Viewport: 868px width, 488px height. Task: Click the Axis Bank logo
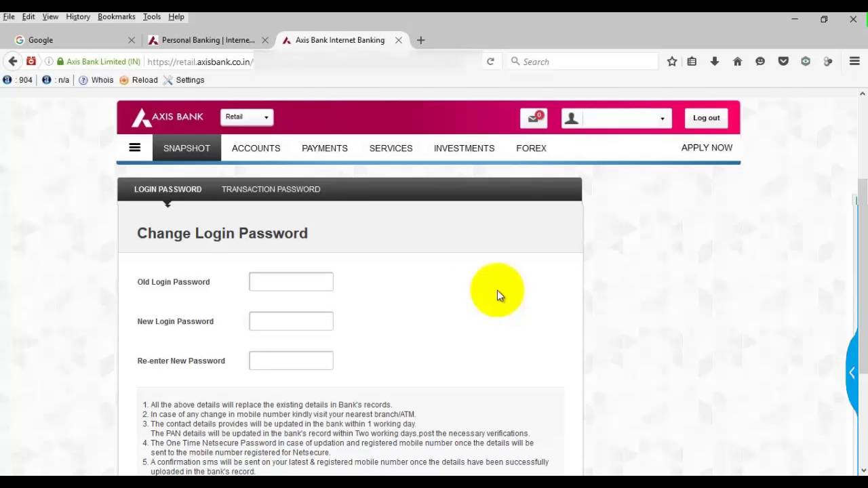(x=167, y=117)
